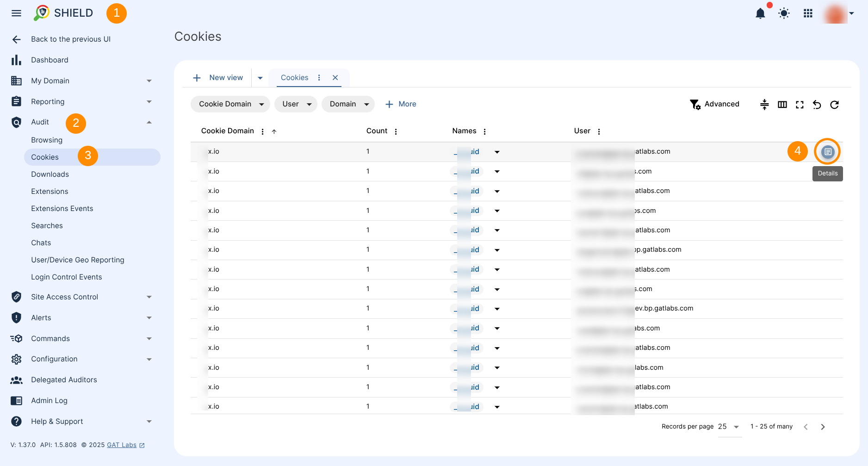The image size is (868, 466).
Task: Open the New view dropdown arrow
Action: tap(260, 78)
